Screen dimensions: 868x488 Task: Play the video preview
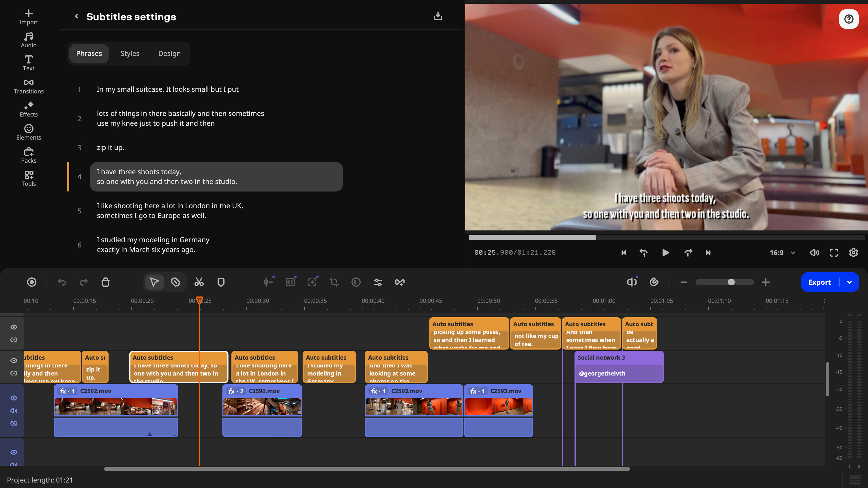pos(665,253)
